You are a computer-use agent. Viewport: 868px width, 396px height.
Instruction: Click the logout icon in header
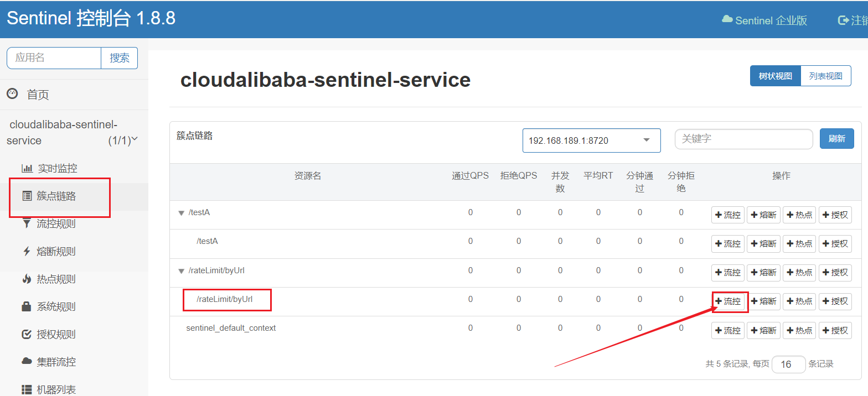coord(844,20)
